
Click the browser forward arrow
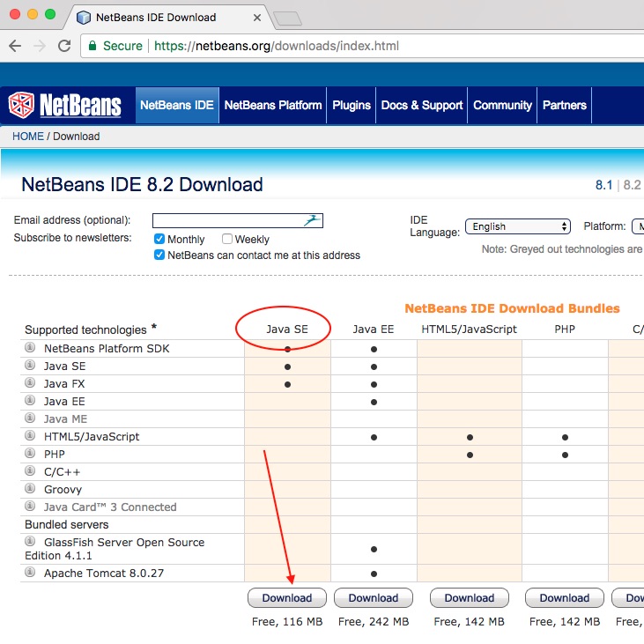tap(40, 46)
